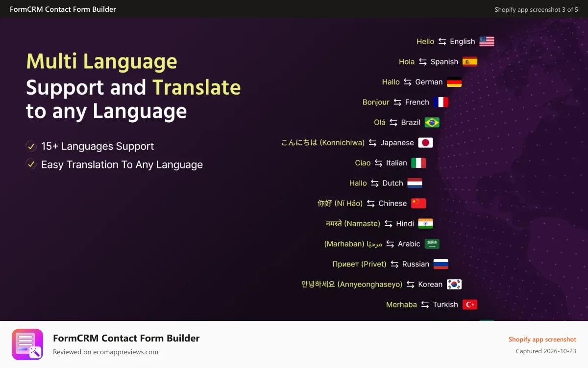The image size is (588, 368).
Task: Click the Korean language label
Action: point(430,284)
